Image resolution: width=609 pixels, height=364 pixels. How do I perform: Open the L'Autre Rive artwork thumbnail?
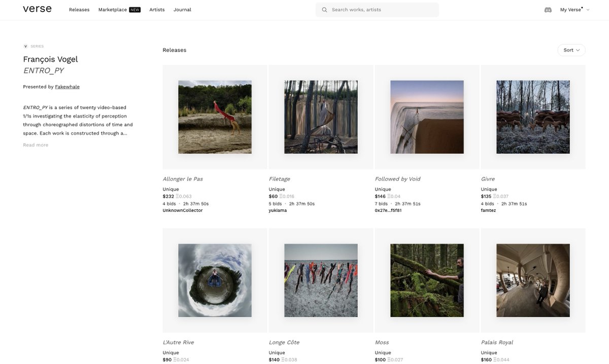pyautogui.click(x=215, y=280)
